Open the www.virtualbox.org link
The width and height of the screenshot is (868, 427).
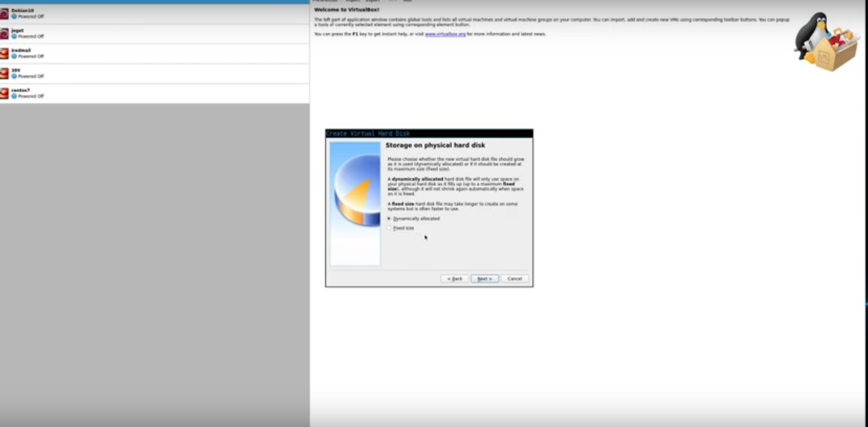(445, 34)
